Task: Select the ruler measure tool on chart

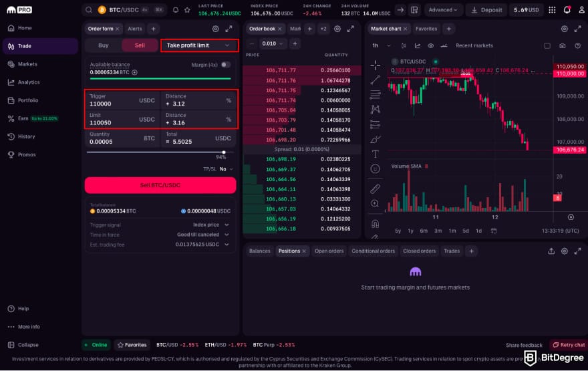Action: (375, 189)
